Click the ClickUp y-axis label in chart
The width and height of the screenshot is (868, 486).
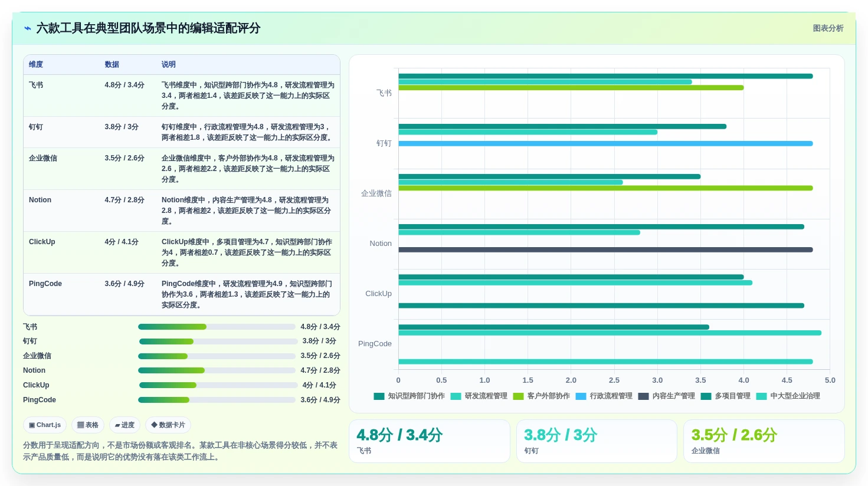378,294
